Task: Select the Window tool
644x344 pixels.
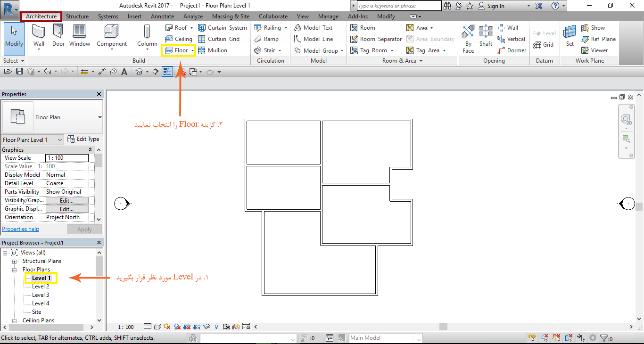Action: tap(80, 35)
